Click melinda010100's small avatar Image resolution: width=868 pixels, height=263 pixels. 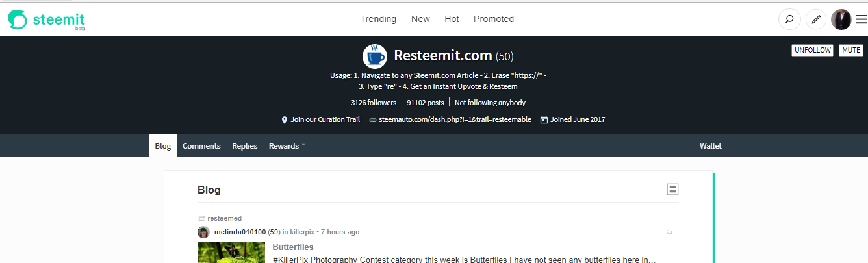click(x=203, y=232)
